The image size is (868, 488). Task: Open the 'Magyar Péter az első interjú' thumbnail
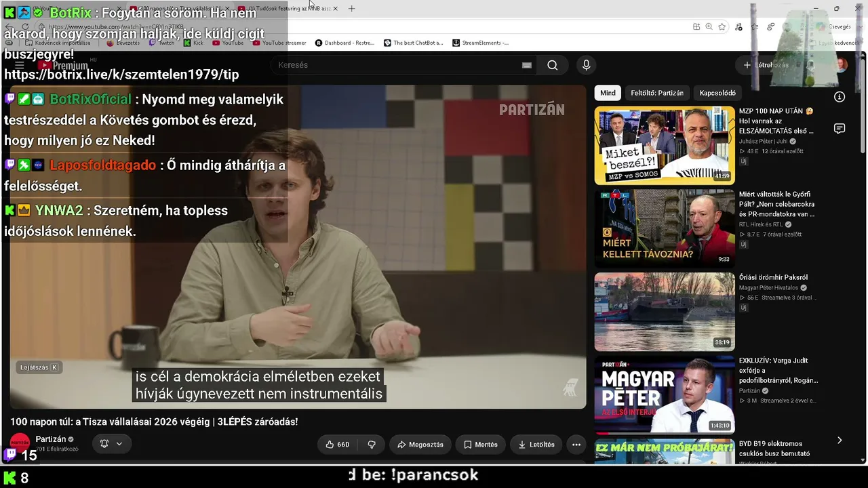(665, 395)
